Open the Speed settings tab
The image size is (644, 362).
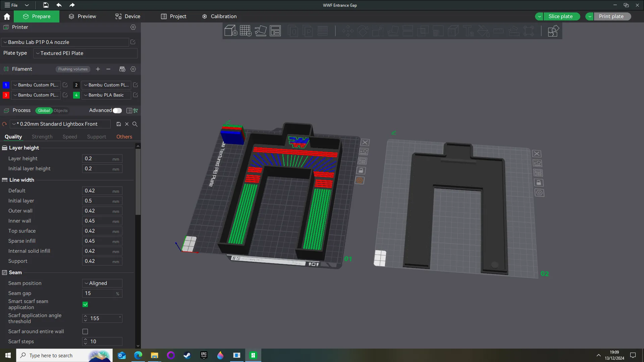70,137
